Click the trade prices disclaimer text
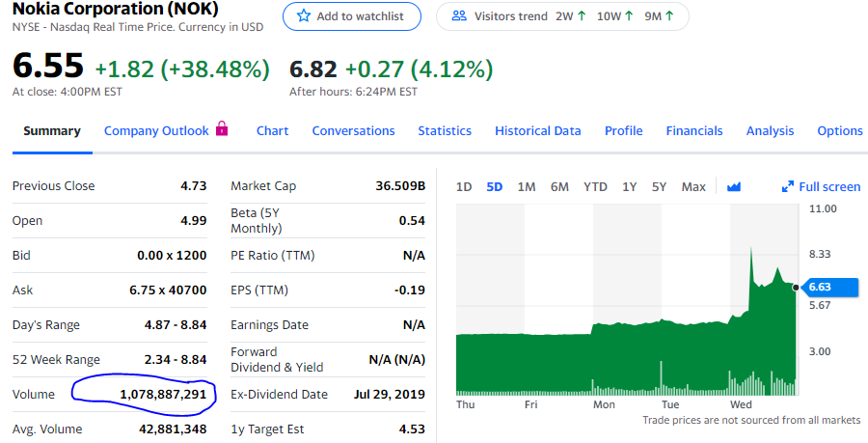The image size is (868, 443). (751, 420)
